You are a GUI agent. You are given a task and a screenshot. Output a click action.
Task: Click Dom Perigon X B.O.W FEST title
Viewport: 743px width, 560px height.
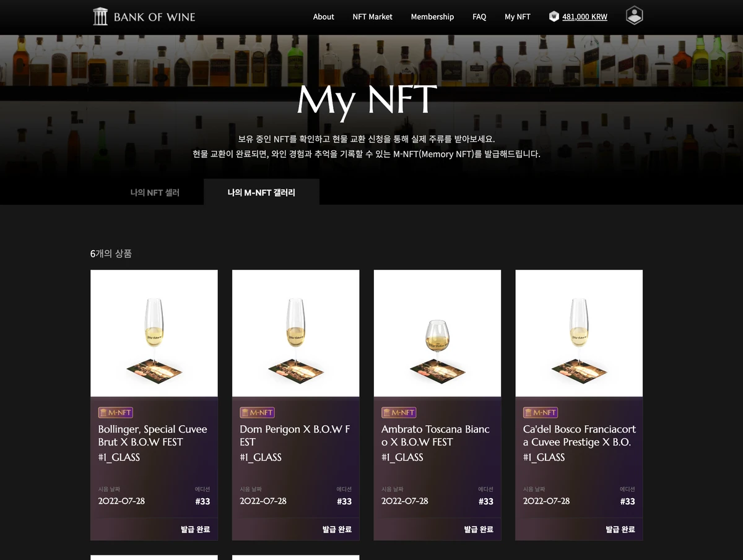coord(295,436)
